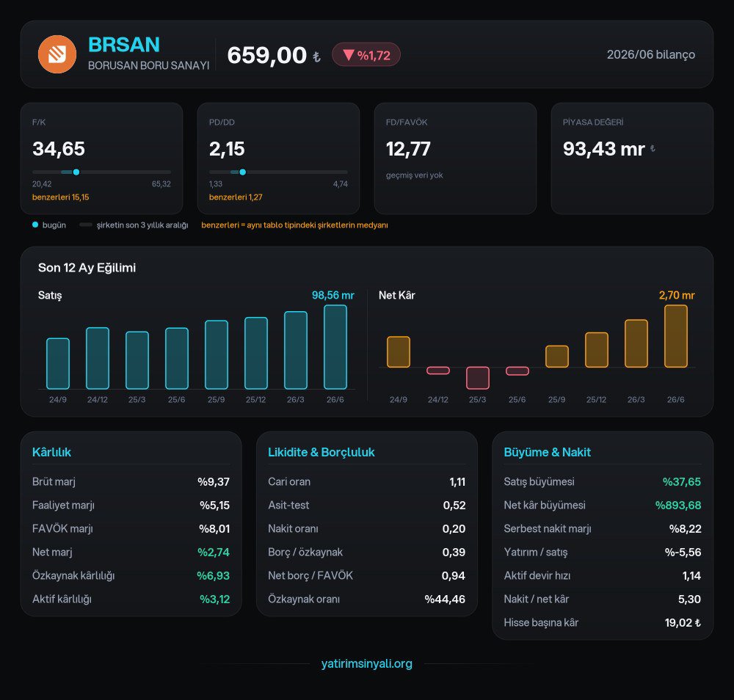Click the Net Kâr bar for 24/9
Image resolution: width=734 pixels, height=700 pixels.
point(399,352)
